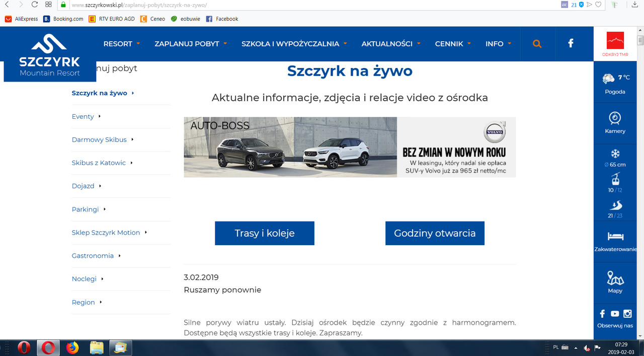Open eobuwie bookmark
The height and width of the screenshot is (356, 644).
tap(186, 19)
